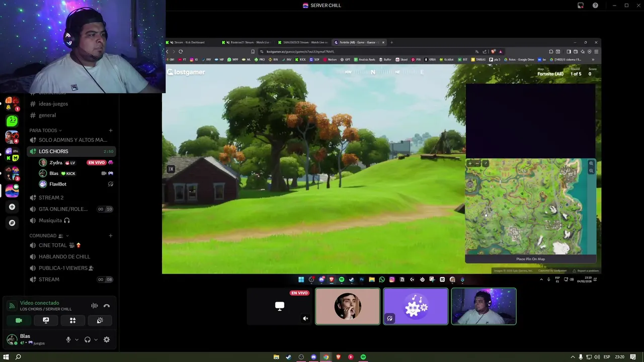Expand game map with magnifier icon

point(591,163)
